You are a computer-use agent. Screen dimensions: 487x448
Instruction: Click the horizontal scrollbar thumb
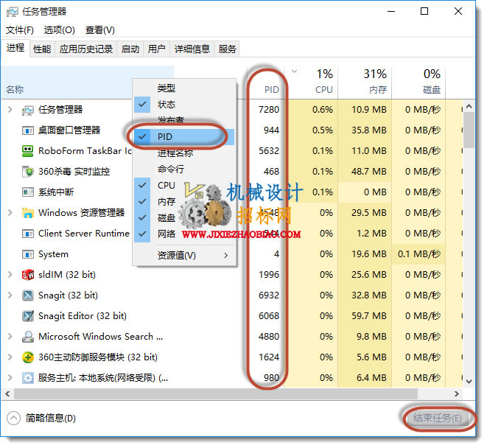(216, 394)
